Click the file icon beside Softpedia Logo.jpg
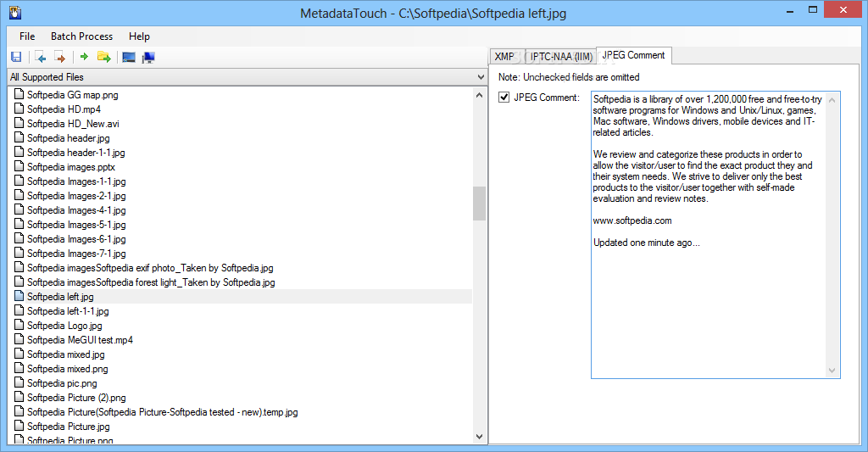Image resolution: width=868 pixels, height=452 pixels. click(19, 325)
